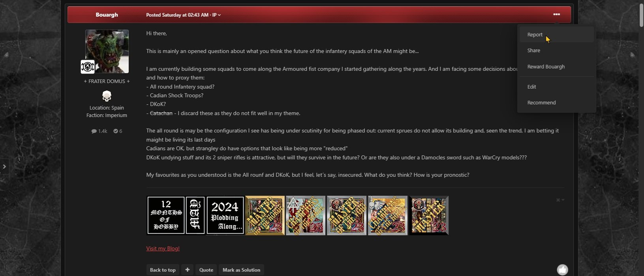Open the three-dot post options menu
This screenshot has width=644, height=276.
point(556,14)
